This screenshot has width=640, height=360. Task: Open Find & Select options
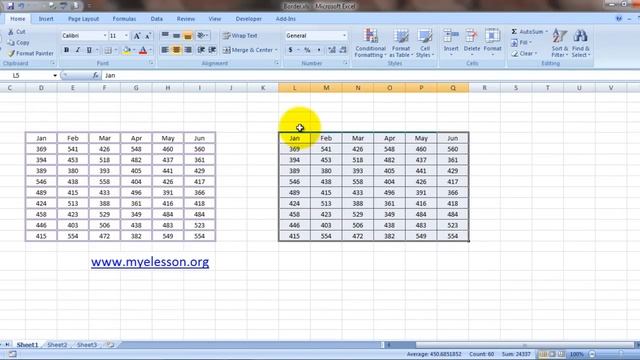[580, 43]
